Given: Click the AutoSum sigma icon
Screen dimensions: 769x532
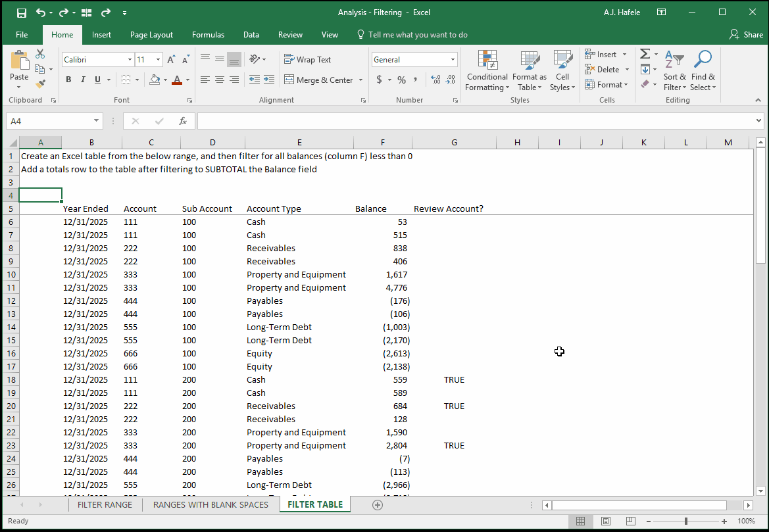Looking at the screenshot, I should pos(645,53).
